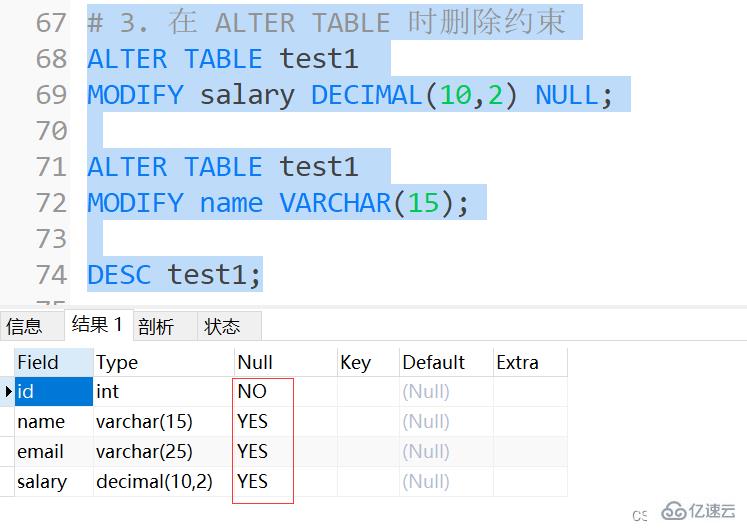Screen dimensions: 747x532
Task: Click the Extra cell in the salary row
Action: [530, 482]
